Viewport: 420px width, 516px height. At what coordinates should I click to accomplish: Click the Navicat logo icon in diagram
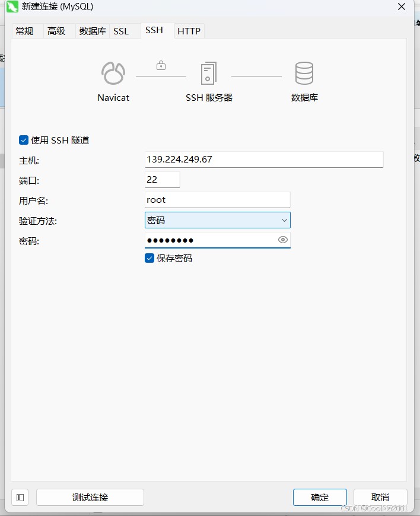pyautogui.click(x=113, y=73)
